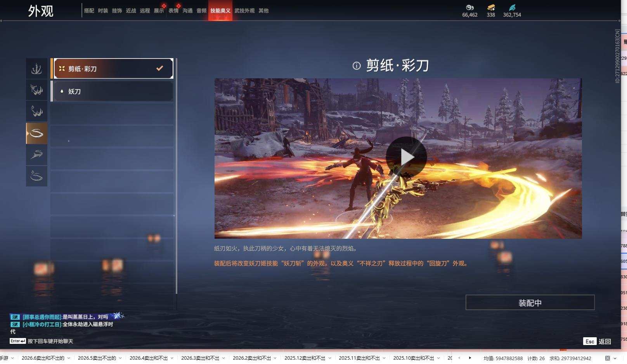This screenshot has width=627, height=364.
Task: Open the 沟通 tab
Action: (x=187, y=10)
